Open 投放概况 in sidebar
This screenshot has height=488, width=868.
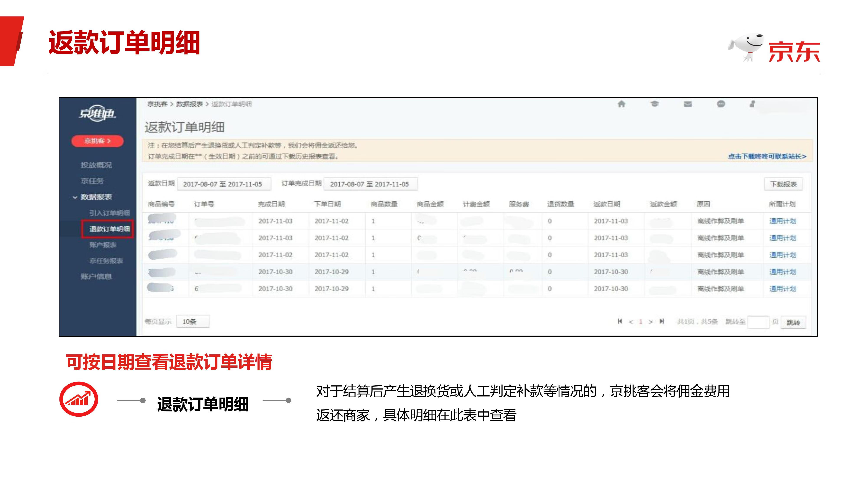96,165
